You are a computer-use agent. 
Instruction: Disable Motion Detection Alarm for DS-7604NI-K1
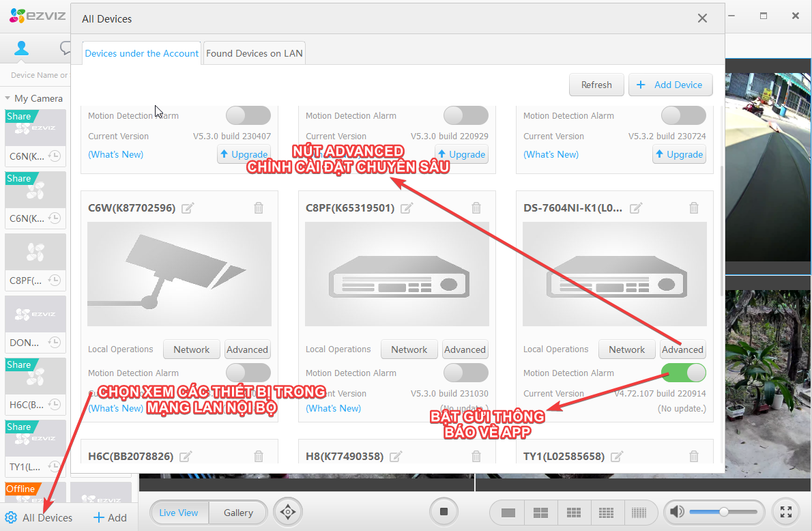tap(683, 373)
